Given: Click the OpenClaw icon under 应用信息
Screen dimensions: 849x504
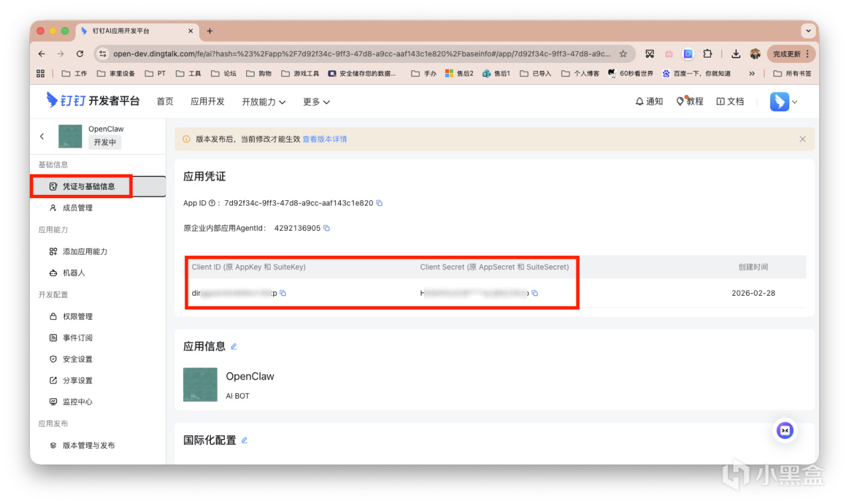Looking at the screenshot, I should pos(200,385).
